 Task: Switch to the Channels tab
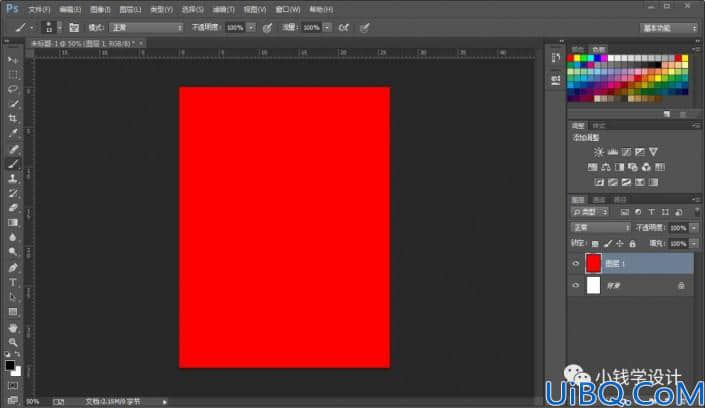tap(599, 200)
